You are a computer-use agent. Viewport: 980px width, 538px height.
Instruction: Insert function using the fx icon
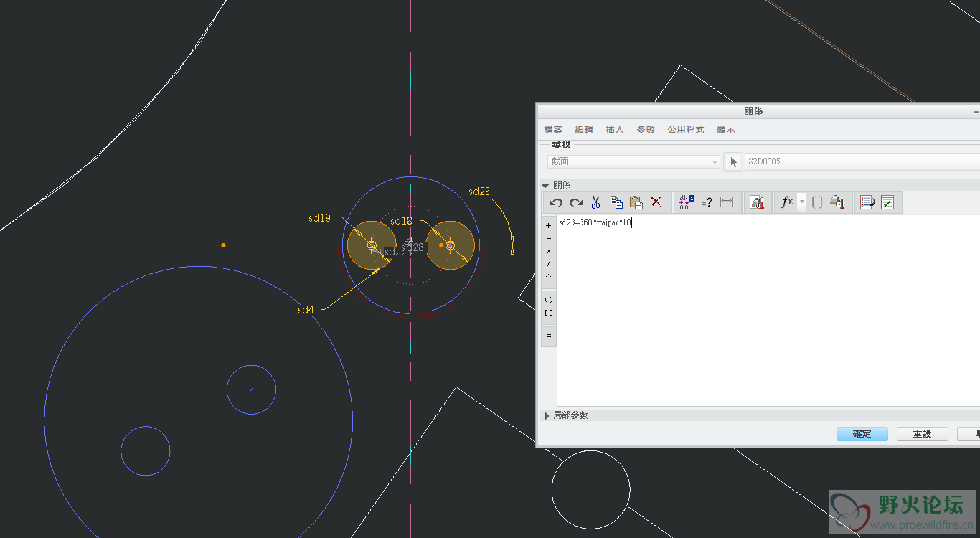coord(787,202)
